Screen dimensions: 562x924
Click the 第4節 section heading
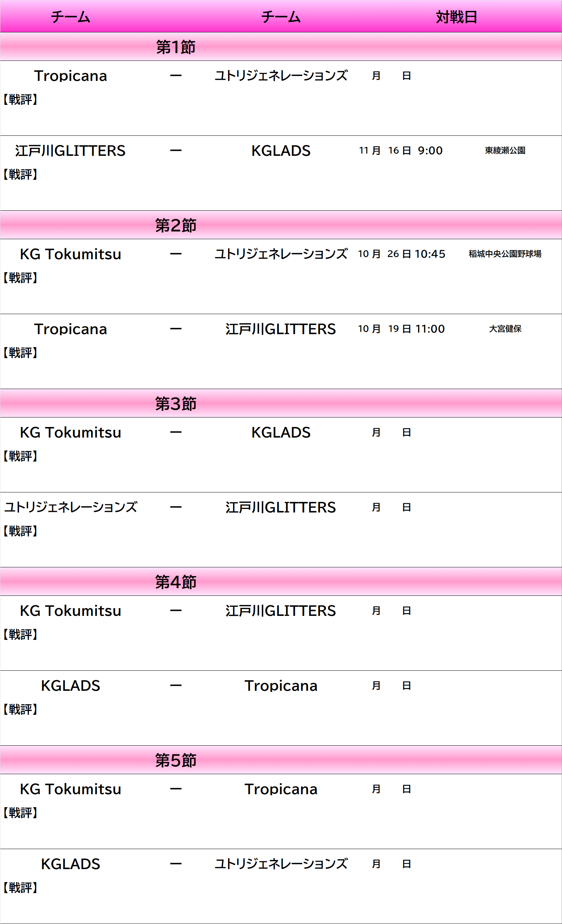point(176,582)
